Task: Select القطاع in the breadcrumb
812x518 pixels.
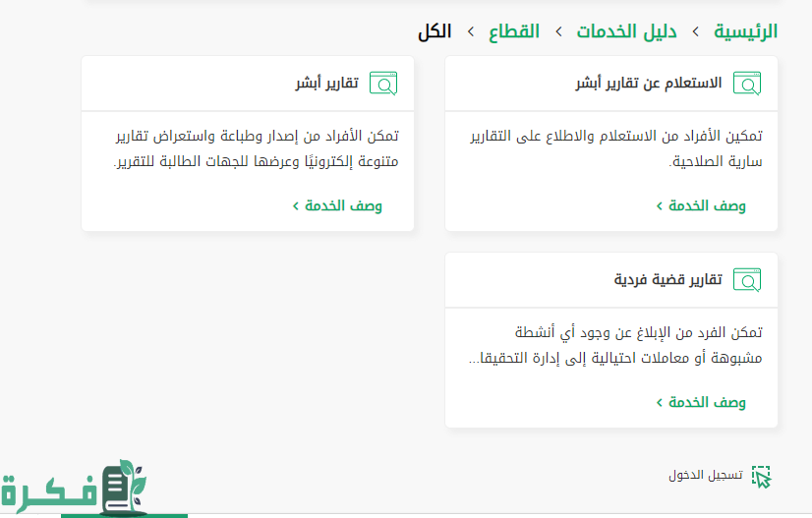Action: click(x=514, y=31)
